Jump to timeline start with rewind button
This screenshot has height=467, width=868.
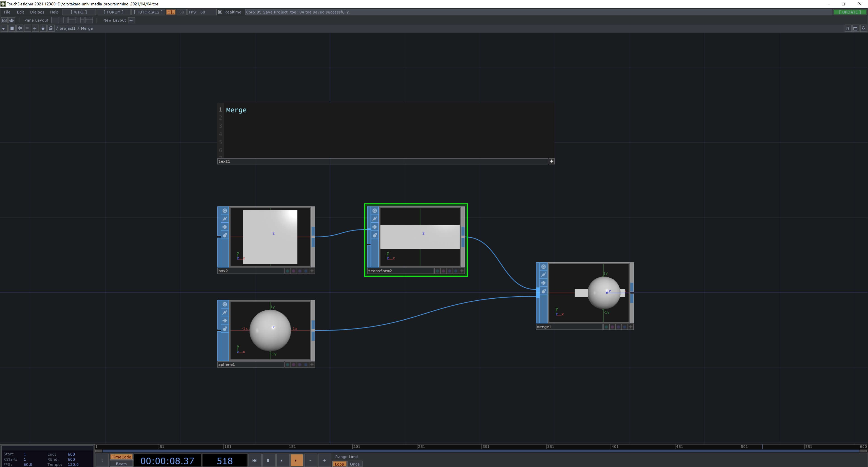coord(254,461)
